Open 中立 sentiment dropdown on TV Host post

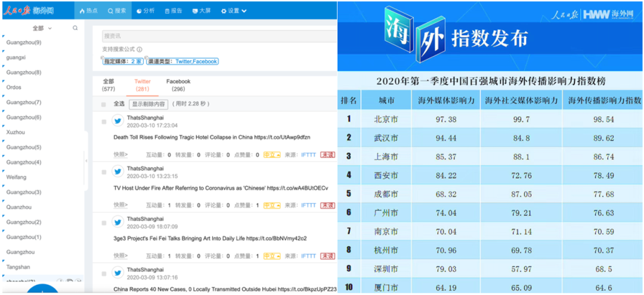(x=272, y=205)
